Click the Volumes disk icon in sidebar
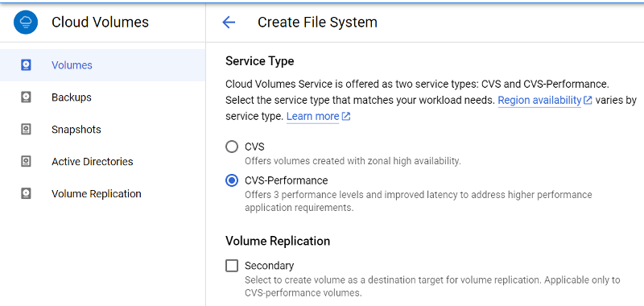644x306 pixels. [x=26, y=65]
